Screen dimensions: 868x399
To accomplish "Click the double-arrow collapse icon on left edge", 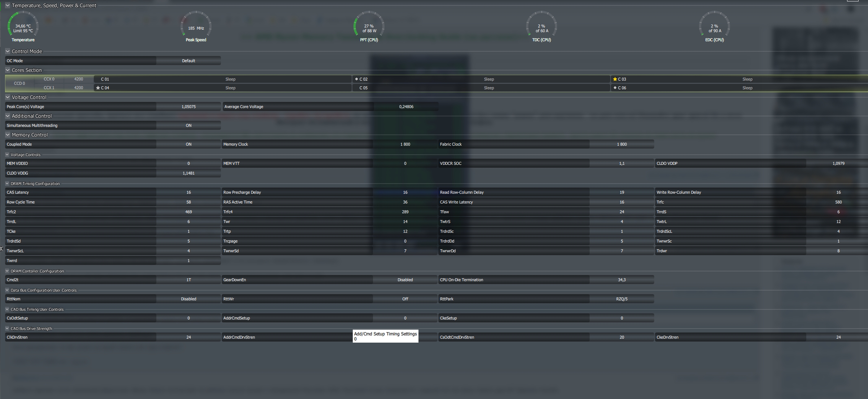I will (x=1, y=249).
